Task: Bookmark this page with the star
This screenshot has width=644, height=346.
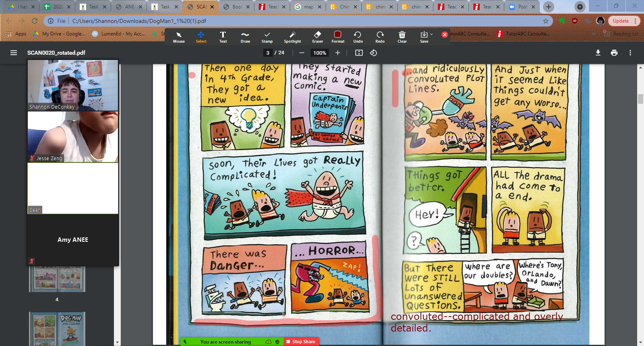Action: point(546,21)
